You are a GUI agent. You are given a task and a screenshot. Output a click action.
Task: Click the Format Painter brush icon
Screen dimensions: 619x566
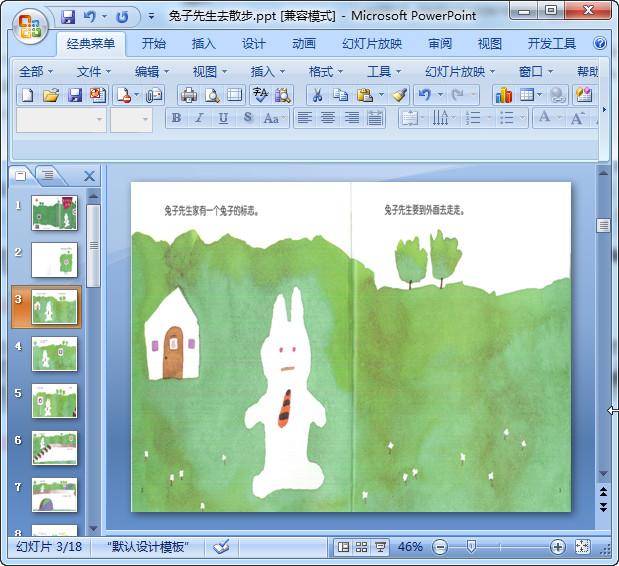pyautogui.click(x=399, y=95)
